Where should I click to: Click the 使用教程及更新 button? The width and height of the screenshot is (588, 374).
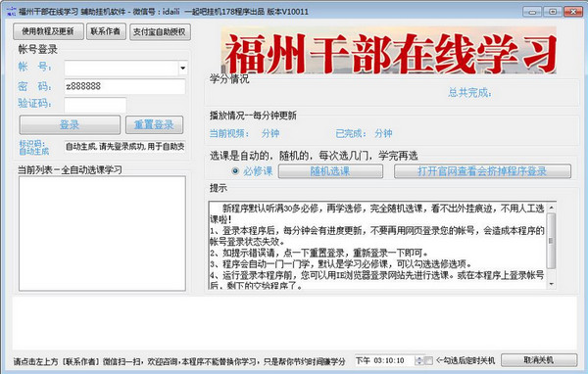48,31
